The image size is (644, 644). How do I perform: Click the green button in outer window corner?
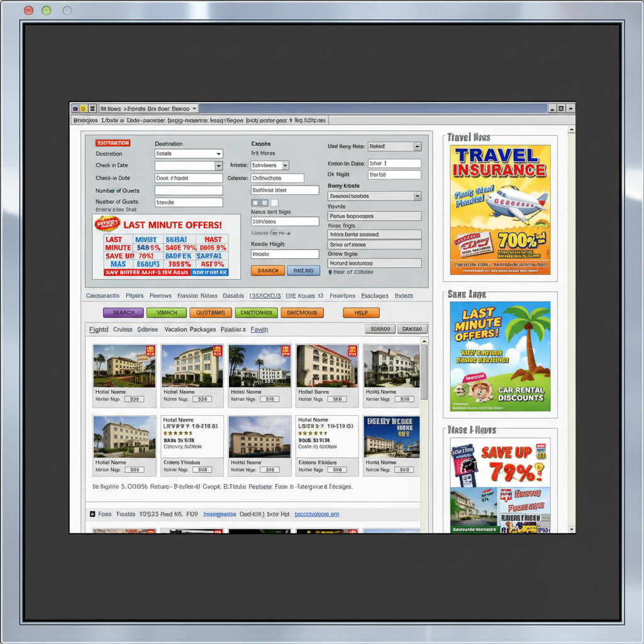click(47, 11)
